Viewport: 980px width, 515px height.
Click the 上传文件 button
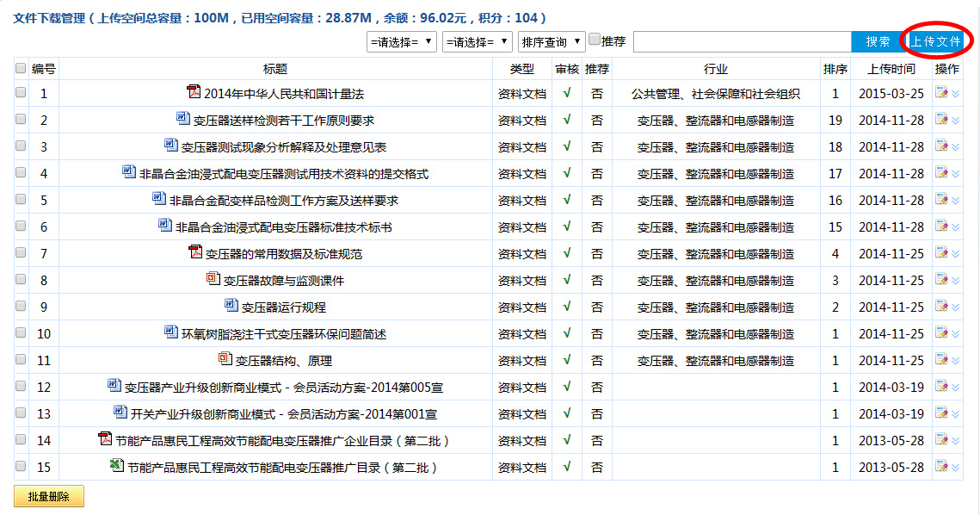pos(936,42)
